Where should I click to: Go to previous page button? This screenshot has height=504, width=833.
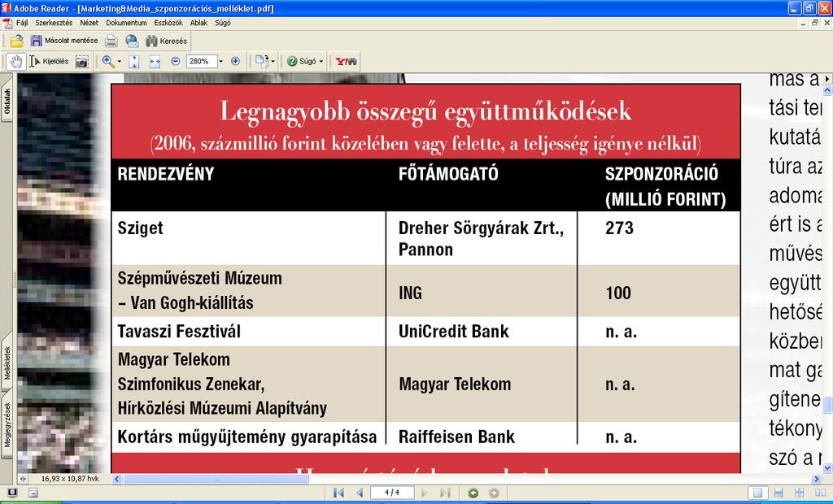[x=360, y=493]
